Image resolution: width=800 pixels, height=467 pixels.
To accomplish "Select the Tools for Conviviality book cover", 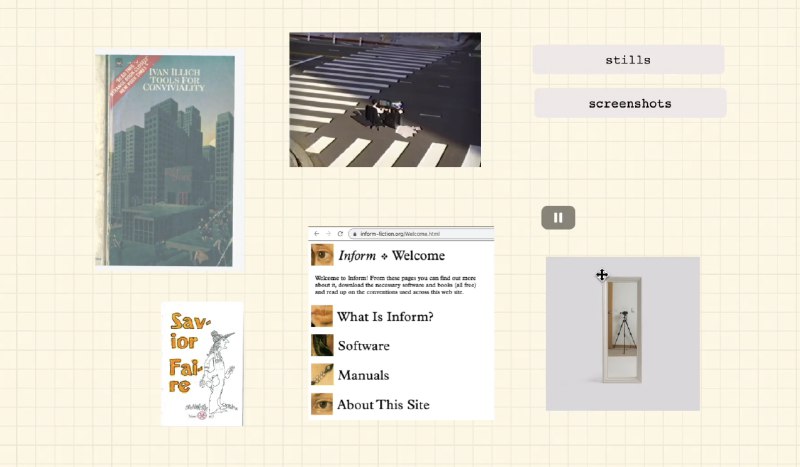I will coord(169,159).
